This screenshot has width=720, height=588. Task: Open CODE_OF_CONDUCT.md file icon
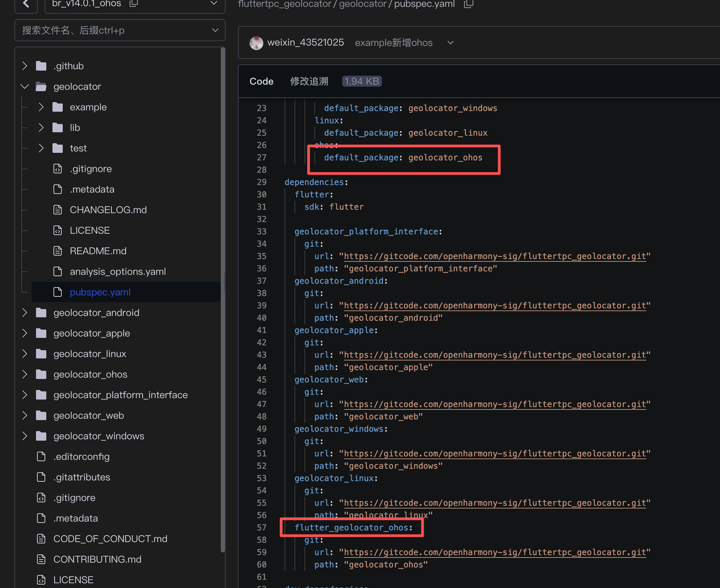pyautogui.click(x=41, y=539)
